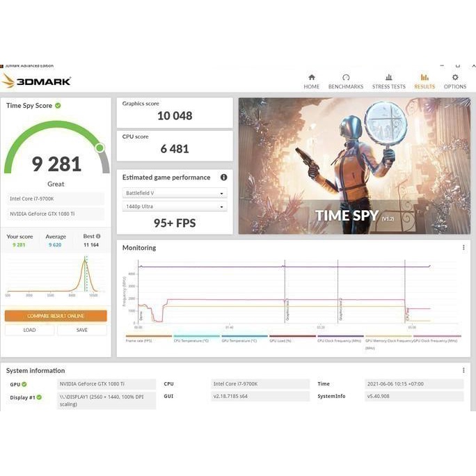Expand the Battlefield V game dropdown
This screenshot has width=476, height=476.
(x=175, y=193)
